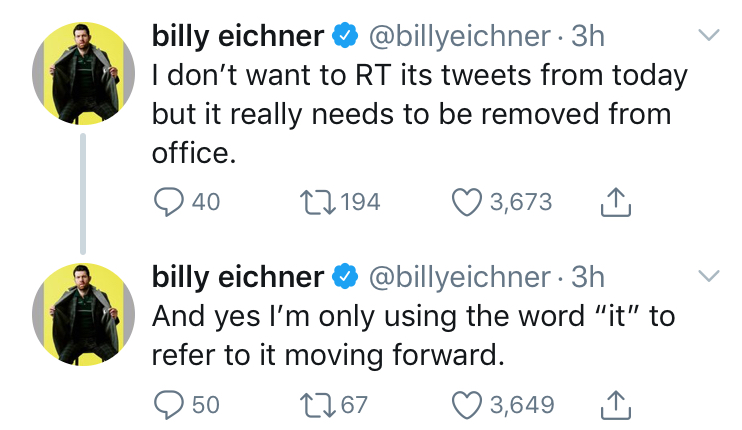Viewport: 742px width, 430px height.
Task: Open billy eichner's avatar on second tweet
Action: click(83, 315)
